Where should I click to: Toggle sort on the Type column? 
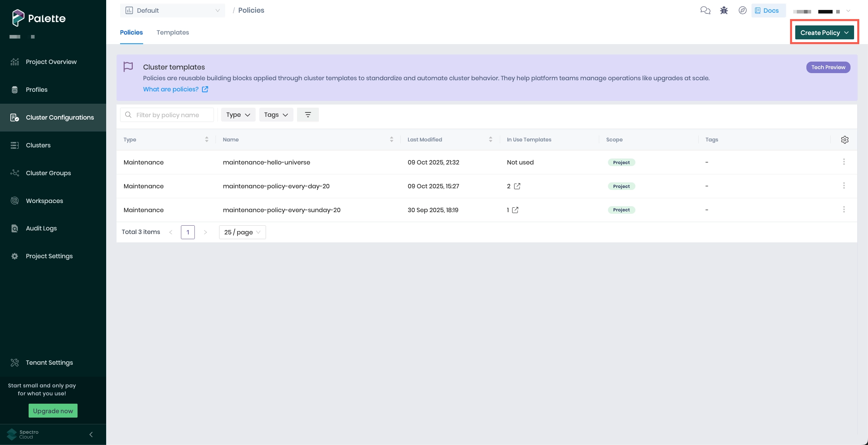click(x=206, y=139)
